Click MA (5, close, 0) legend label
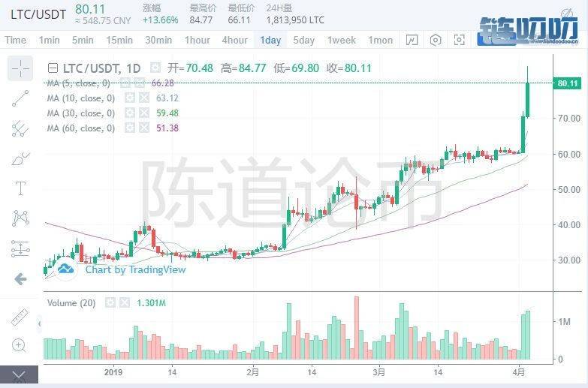Image resolution: width=588 pixels, height=388 pixels. click(78, 83)
